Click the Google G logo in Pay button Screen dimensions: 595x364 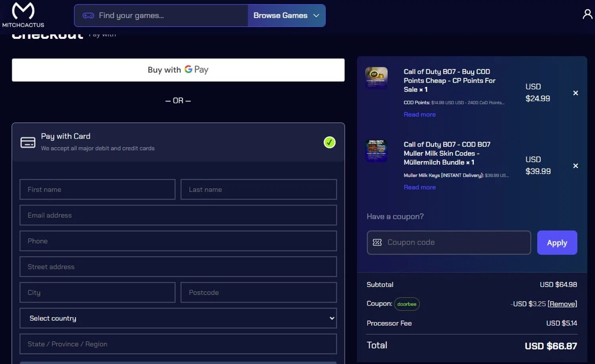click(x=188, y=69)
